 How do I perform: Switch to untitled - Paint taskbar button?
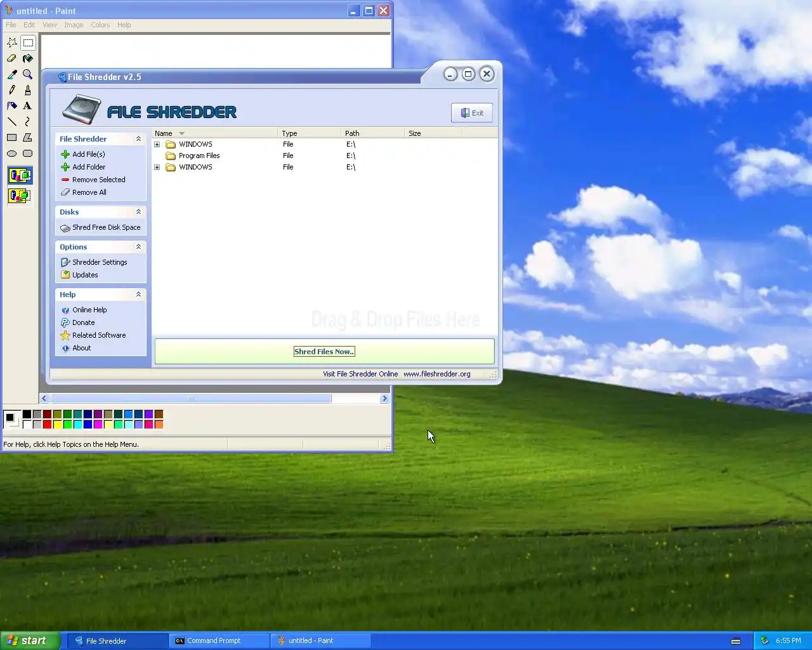pyautogui.click(x=321, y=640)
